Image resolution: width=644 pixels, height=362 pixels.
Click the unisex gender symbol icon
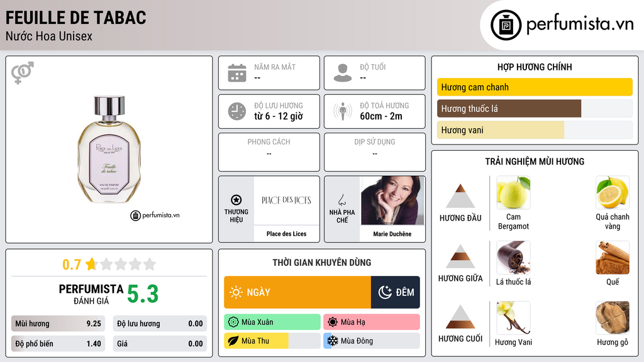(x=23, y=73)
